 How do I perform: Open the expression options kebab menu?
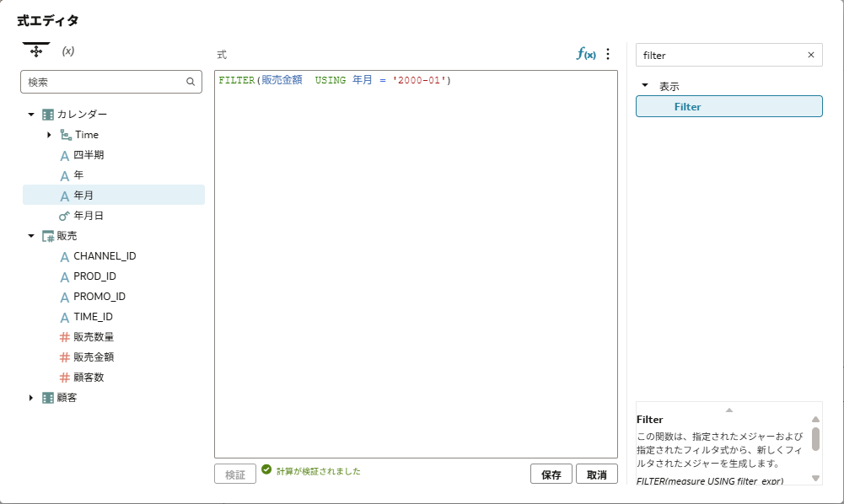608,54
